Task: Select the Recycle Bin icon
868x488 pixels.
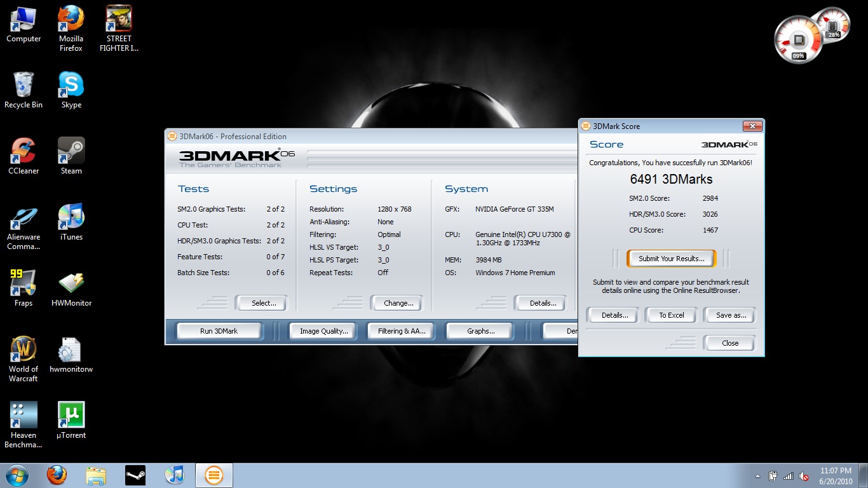Action: [x=24, y=91]
